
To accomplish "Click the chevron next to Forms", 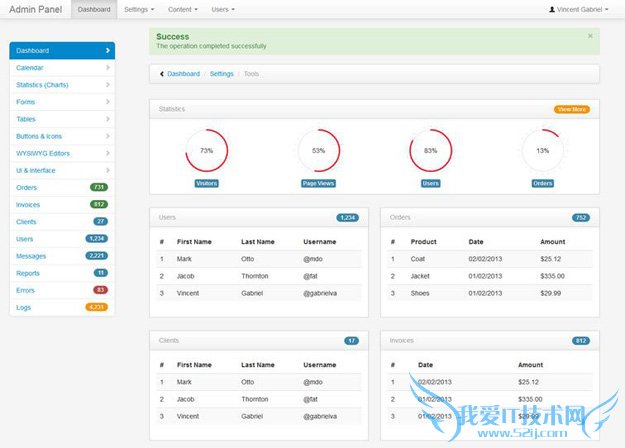I will 108,102.
